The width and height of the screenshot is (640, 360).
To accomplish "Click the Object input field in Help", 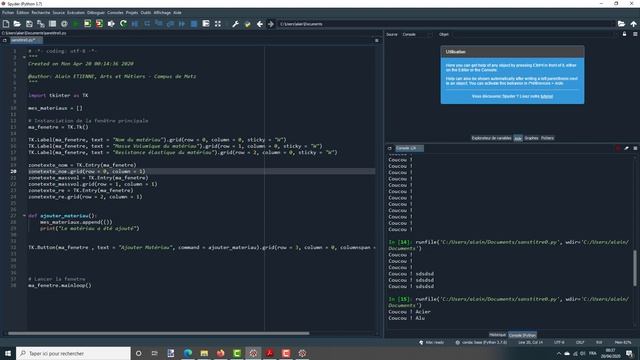I will 533,35.
